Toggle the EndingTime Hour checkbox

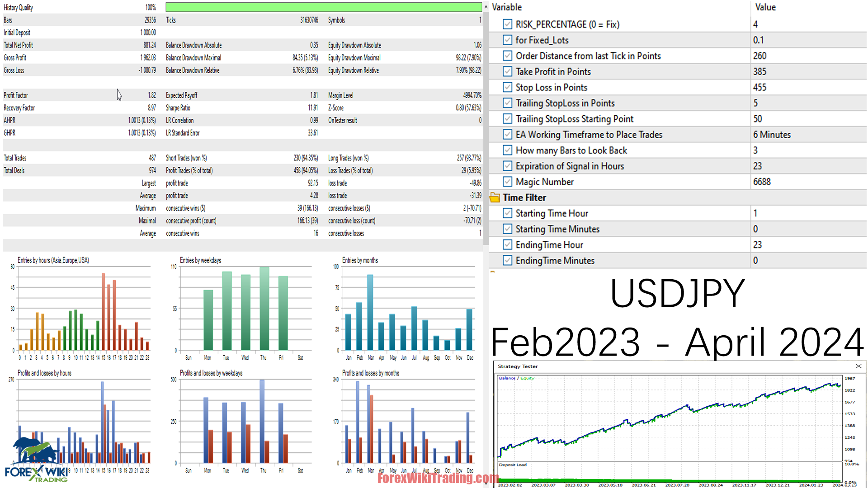pos(507,244)
